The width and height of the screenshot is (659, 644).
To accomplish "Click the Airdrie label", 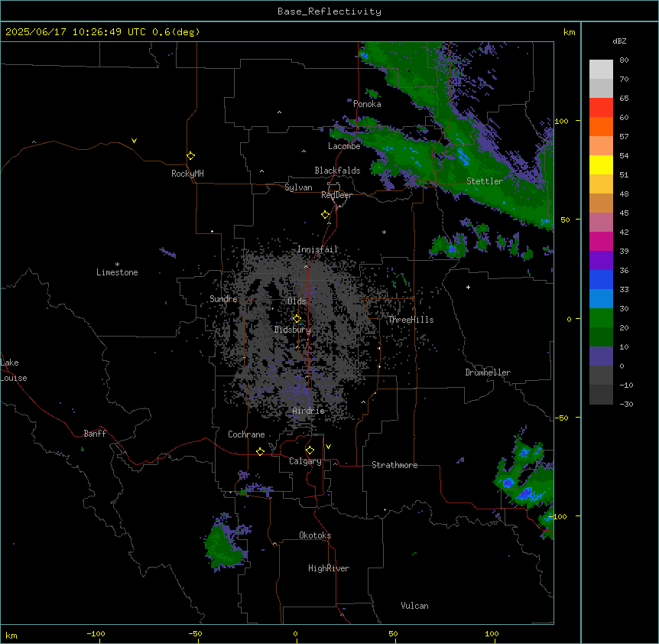I will [309, 411].
